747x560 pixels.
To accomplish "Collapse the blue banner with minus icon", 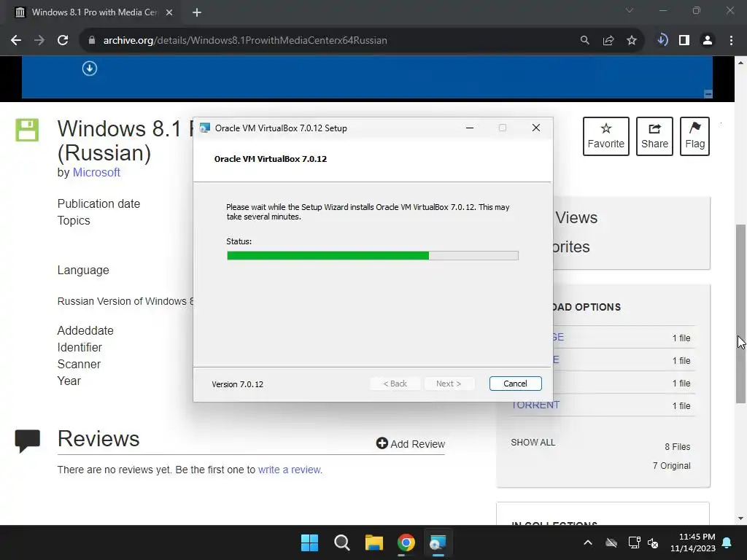I will point(708,94).
